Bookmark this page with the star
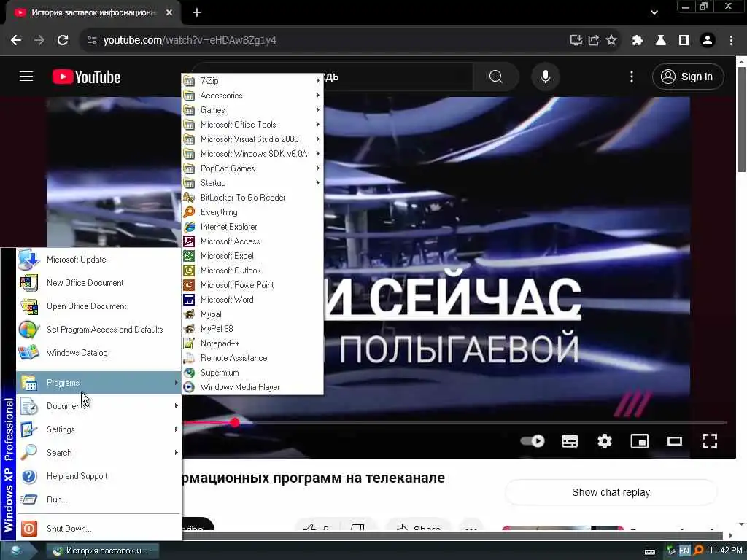This screenshot has height=560, width=747. [x=611, y=41]
